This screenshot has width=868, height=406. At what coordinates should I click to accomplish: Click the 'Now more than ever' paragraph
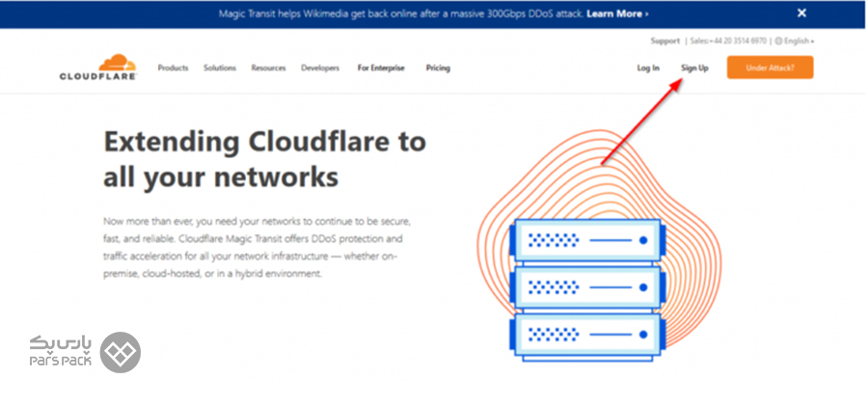(x=257, y=248)
